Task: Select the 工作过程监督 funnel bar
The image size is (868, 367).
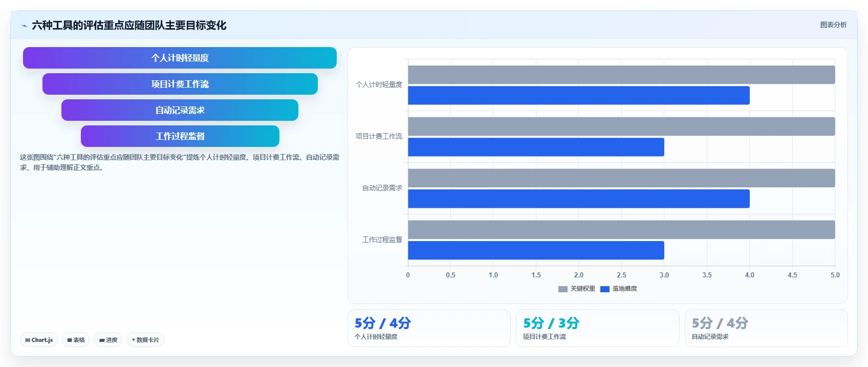Action: coord(180,136)
